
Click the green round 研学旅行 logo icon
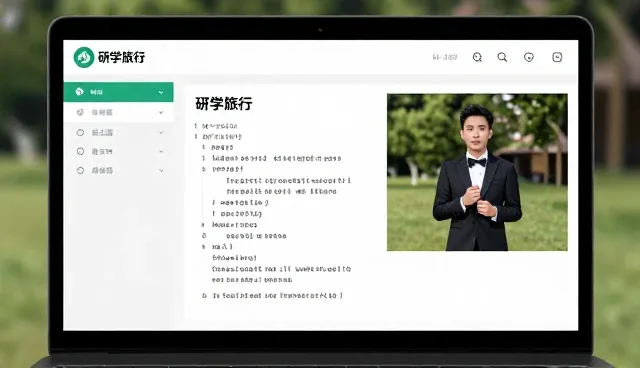coord(84,57)
